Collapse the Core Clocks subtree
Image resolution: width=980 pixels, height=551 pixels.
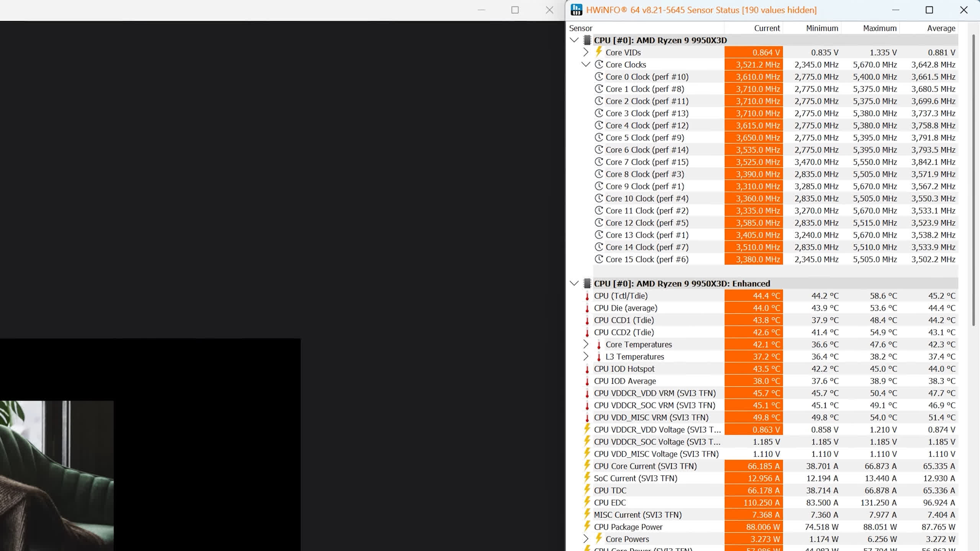click(x=586, y=64)
